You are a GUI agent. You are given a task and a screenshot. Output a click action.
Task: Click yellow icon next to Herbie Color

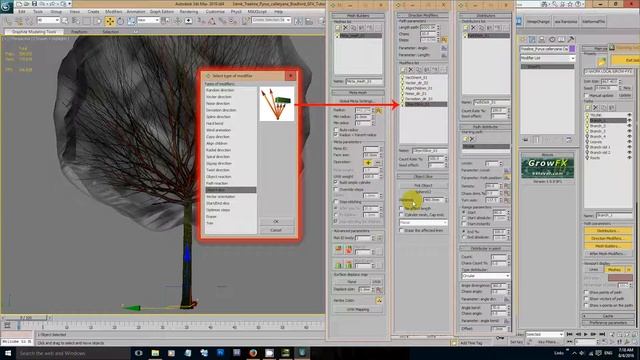(379, 300)
